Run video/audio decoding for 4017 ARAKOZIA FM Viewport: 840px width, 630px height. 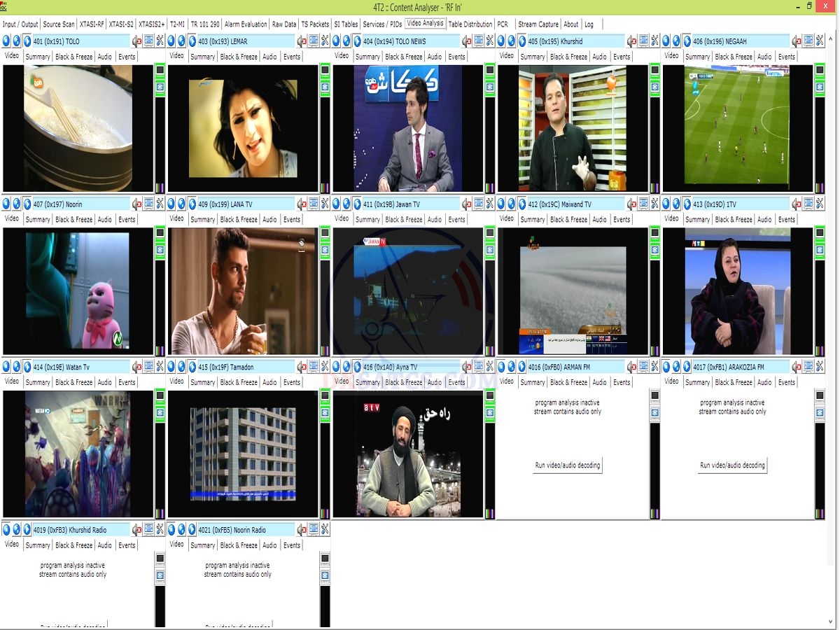pos(732,465)
